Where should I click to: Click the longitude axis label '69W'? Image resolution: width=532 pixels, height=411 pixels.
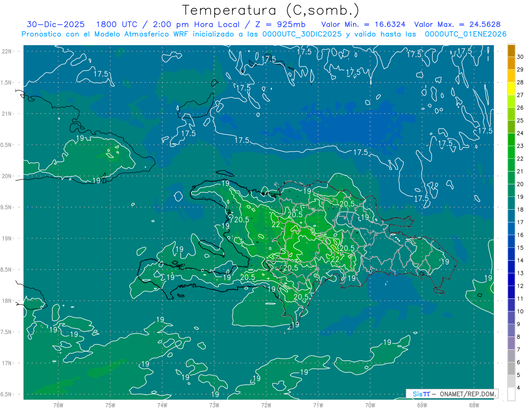(x=422, y=405)
